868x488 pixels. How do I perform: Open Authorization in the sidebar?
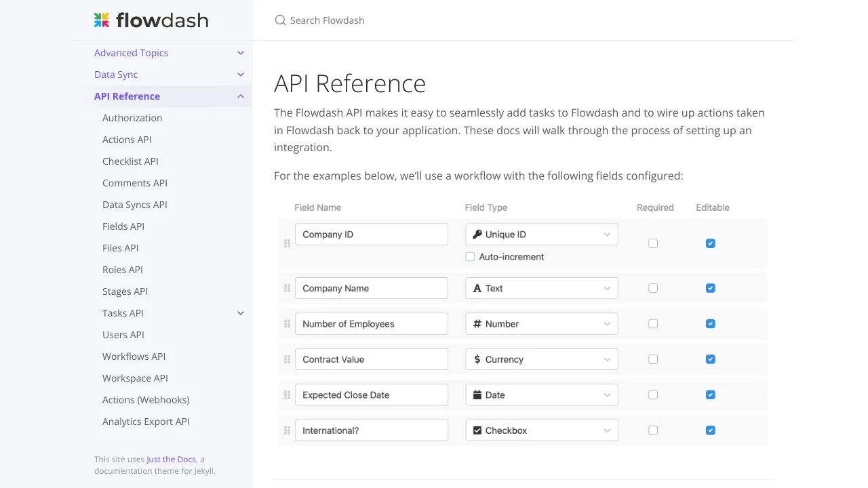tap(132, 118)
